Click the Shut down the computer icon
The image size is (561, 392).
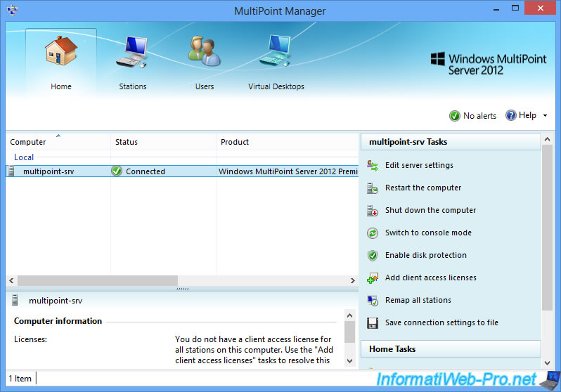[x=373, y=211]
